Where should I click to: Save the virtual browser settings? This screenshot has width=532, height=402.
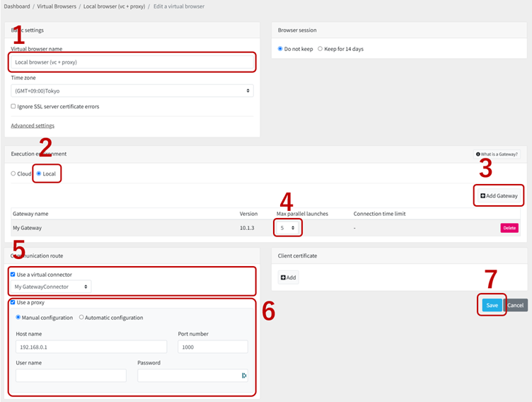click(492, 305)
